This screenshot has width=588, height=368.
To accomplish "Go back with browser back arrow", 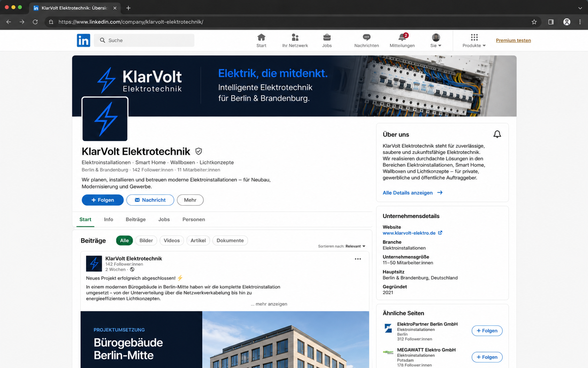I will 9,22.
